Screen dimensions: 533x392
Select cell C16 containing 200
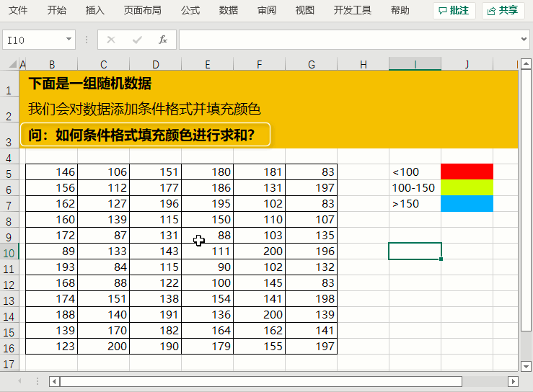[x=104, y=346]
